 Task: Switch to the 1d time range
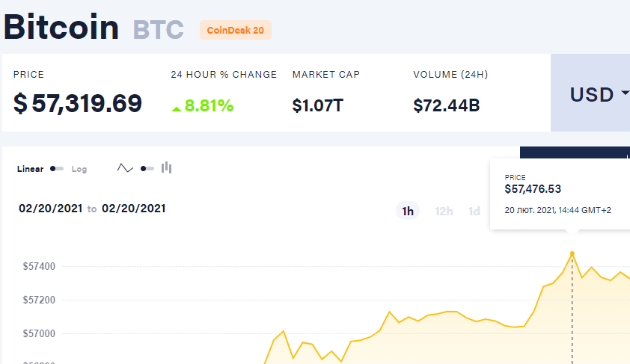[x=474, y=212]
